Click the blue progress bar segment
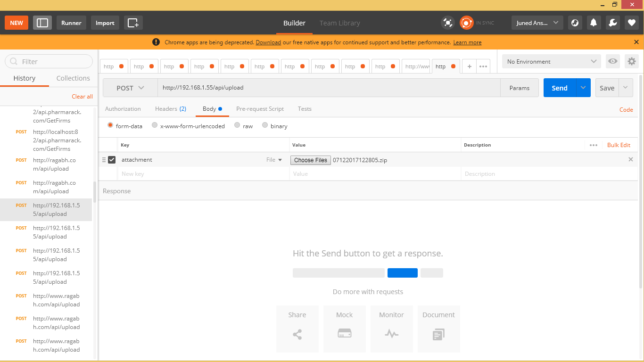The width and height of the screenshot is (644, 362). point(403,272)
